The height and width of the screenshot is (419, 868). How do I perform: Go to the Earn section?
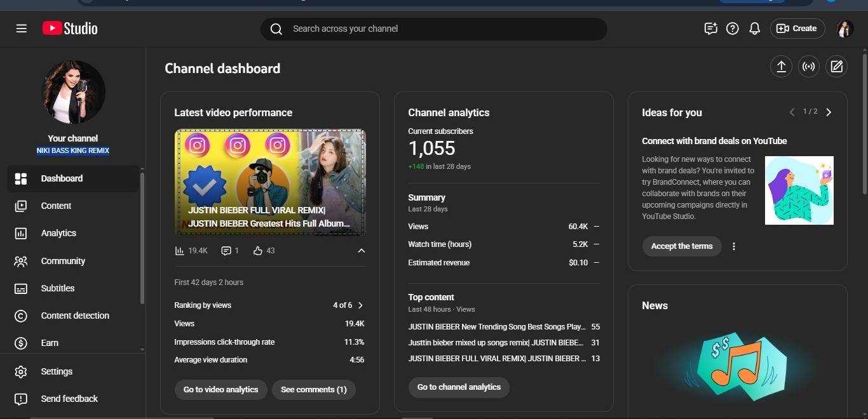click(50, 343)
